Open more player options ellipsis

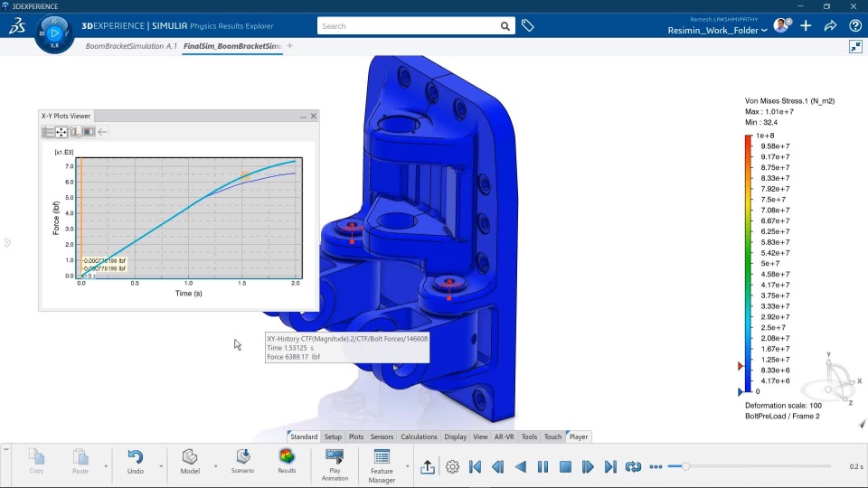pos(656,467)
